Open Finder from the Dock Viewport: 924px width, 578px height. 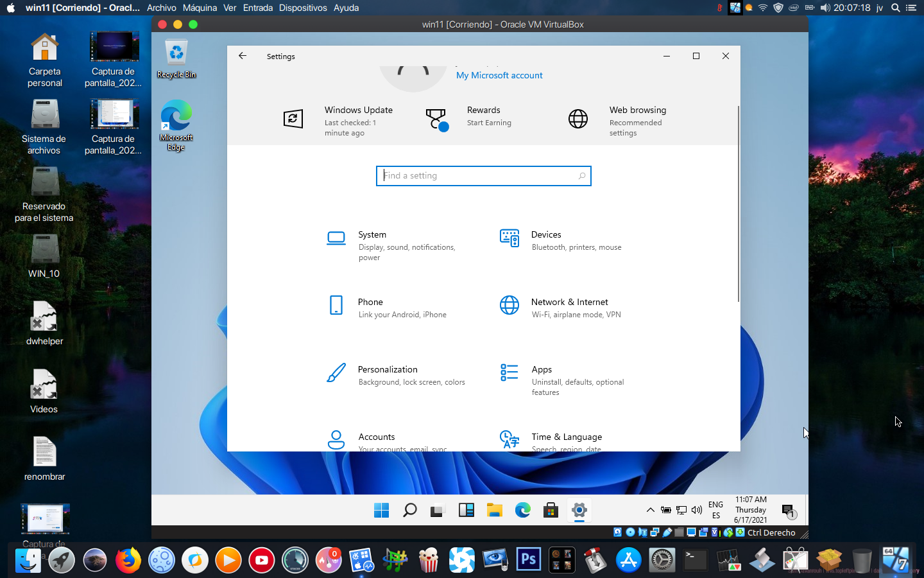coord(28,560)
